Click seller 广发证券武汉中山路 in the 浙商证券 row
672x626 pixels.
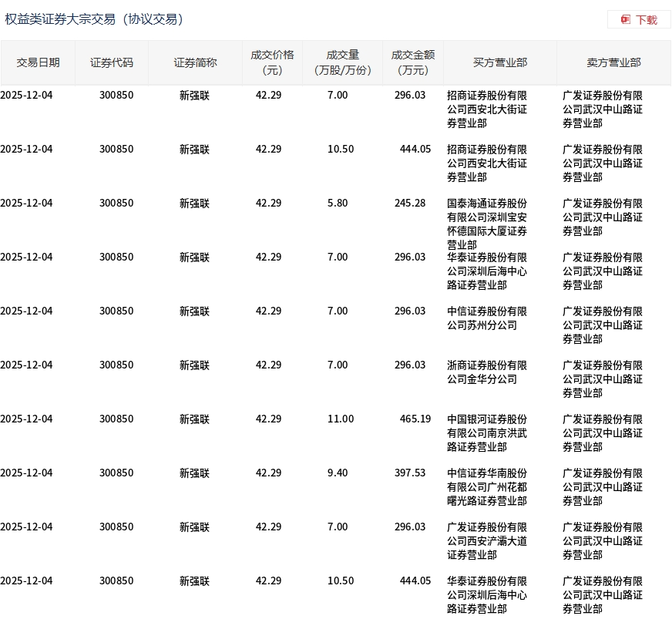[x=602, y=379]
